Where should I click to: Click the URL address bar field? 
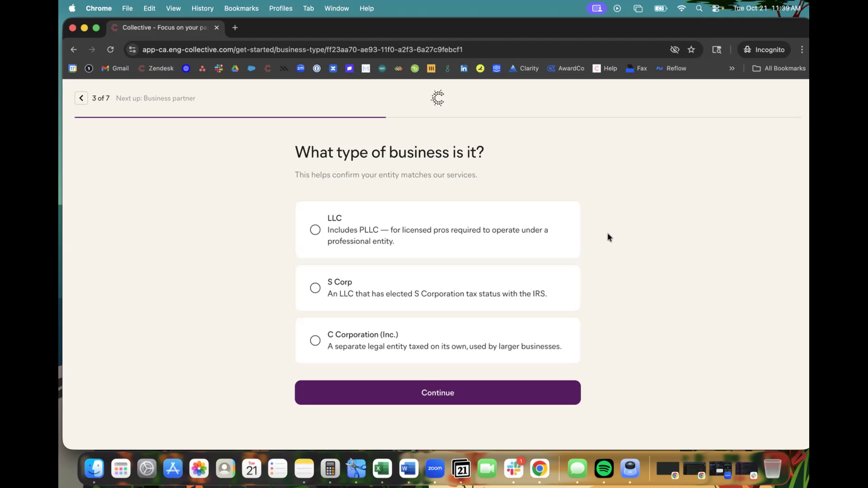(362, 50)
